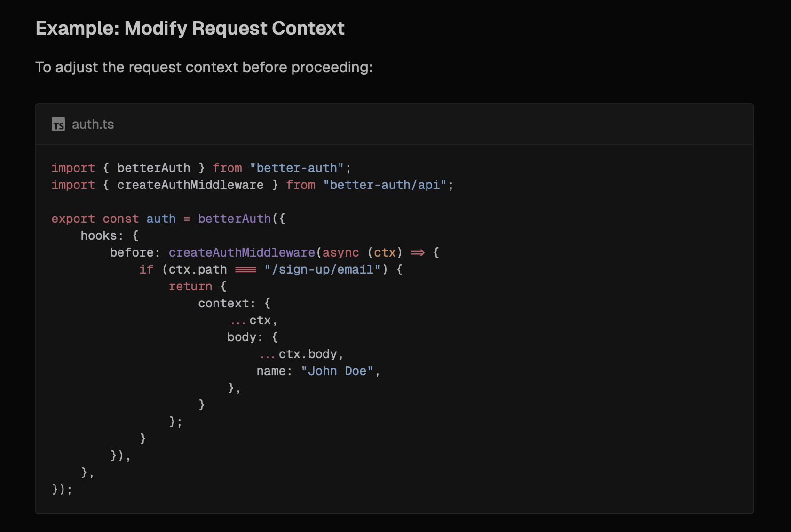Click the TypeScript file icon
This screenshot has width=791, height=532.
[58, 125]
